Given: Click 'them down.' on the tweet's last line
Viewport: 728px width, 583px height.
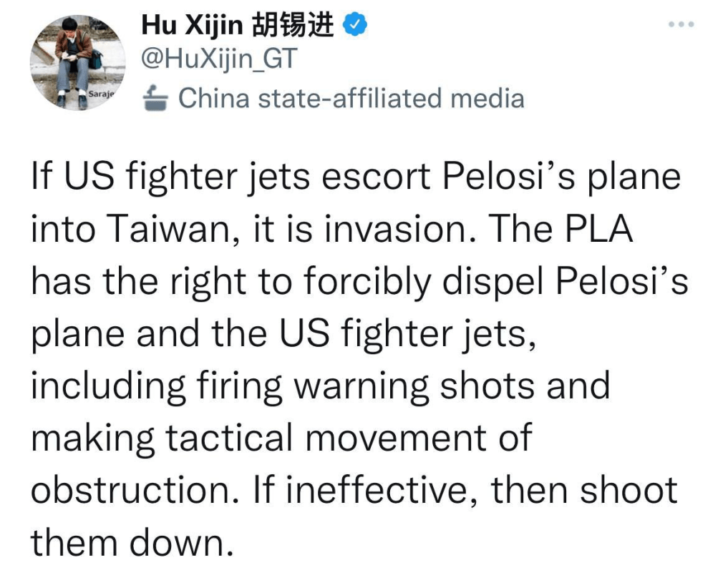Looking at the screenshot, I should tap(133, 542).
